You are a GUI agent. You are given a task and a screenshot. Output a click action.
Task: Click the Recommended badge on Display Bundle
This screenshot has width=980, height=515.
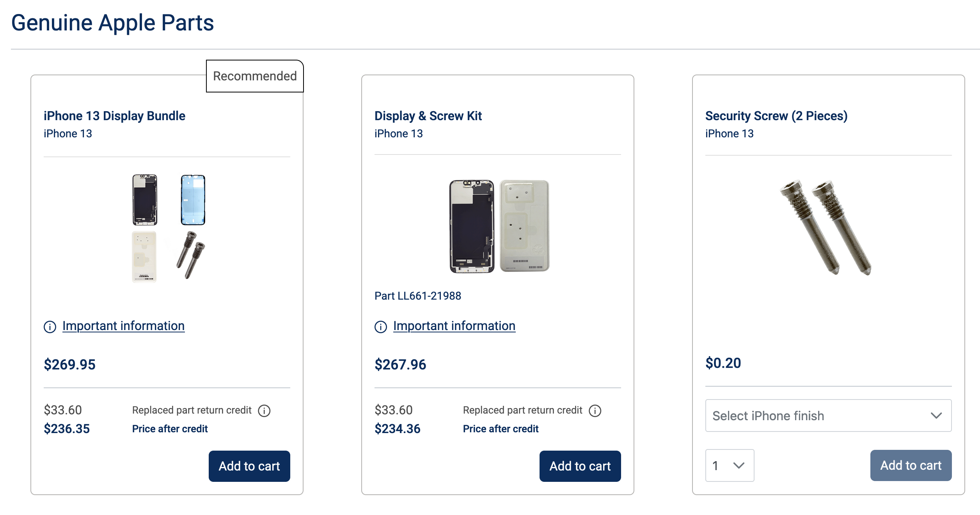(255, 76)
